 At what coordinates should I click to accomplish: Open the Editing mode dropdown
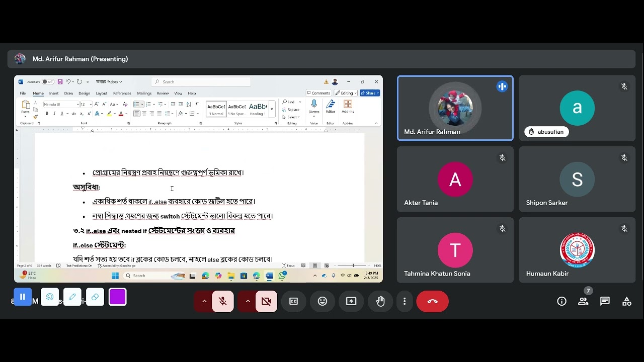click(346, 93)
